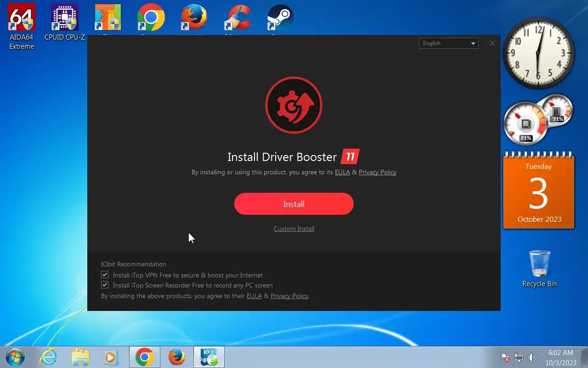Open Steam desktop shortcut
Image resolution: width=588 pixels, height=368 pixels.
(280, 19)
